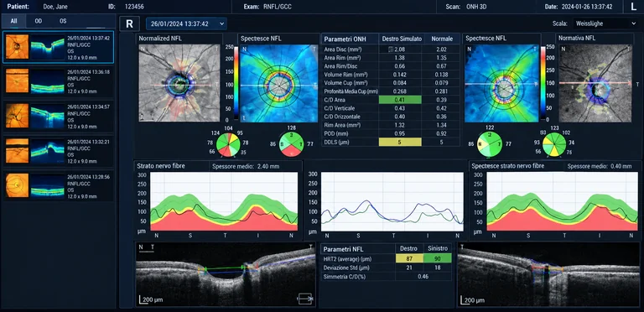Click the right-eye Spectresce NFL thickness map
This screenshot has height=312, width=644.
pyautogui.click(x=279, y=83)
